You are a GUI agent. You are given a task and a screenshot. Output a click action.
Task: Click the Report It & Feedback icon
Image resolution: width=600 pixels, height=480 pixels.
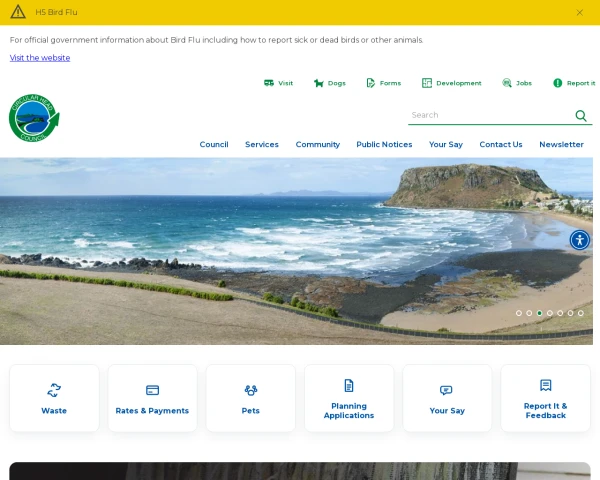(546, 385)
